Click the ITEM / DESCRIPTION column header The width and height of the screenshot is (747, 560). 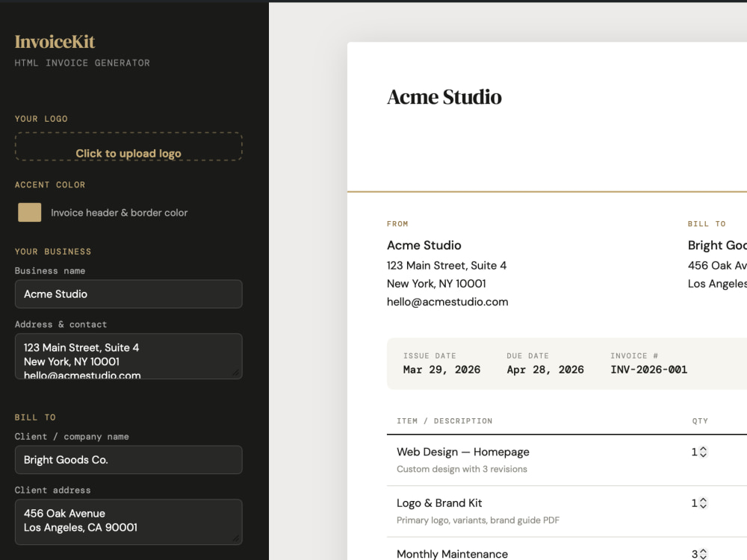444,421
